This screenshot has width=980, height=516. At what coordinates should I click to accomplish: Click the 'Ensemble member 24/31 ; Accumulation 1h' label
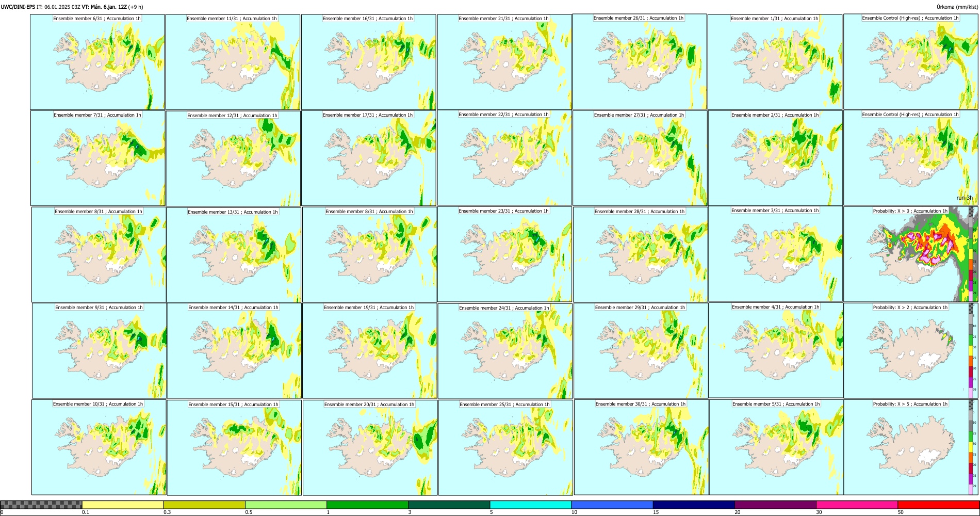click(x=504, y=308)
